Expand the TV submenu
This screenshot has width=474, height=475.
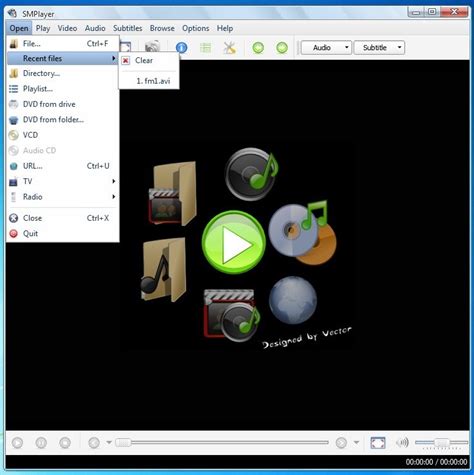point(63,181)
